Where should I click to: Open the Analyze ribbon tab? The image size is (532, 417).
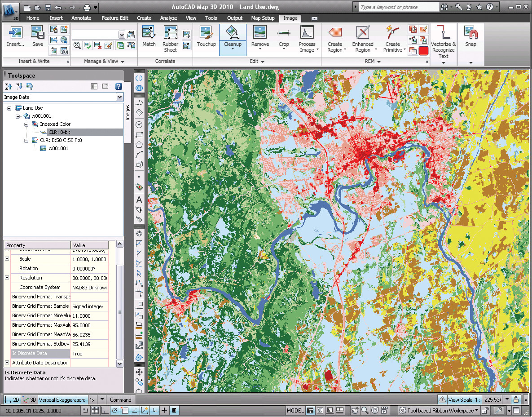click(169, 18)
